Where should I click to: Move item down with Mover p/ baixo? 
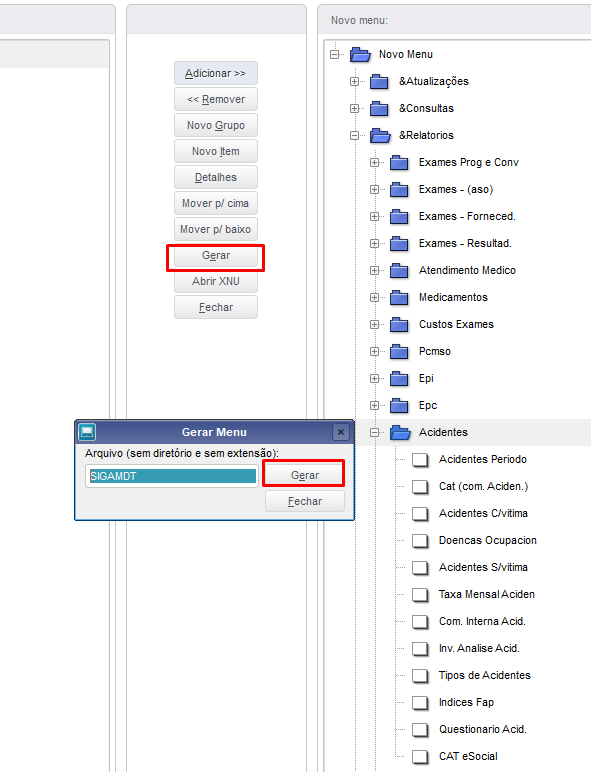coord(216,229)
